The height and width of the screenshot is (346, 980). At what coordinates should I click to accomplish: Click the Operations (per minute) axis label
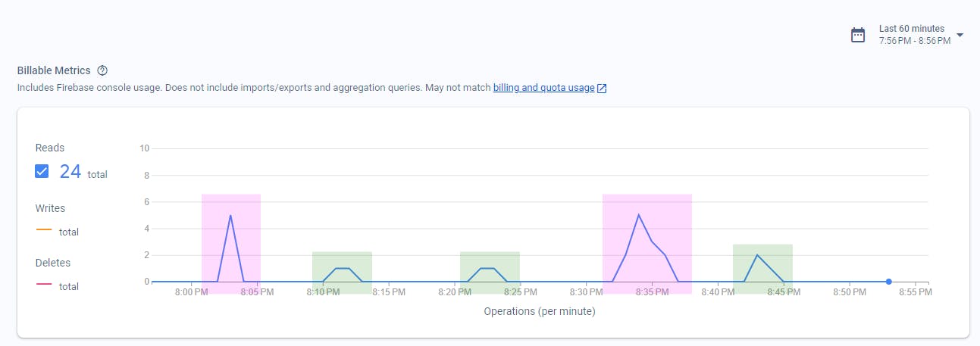pyautogui.click(x=539, y=311)
